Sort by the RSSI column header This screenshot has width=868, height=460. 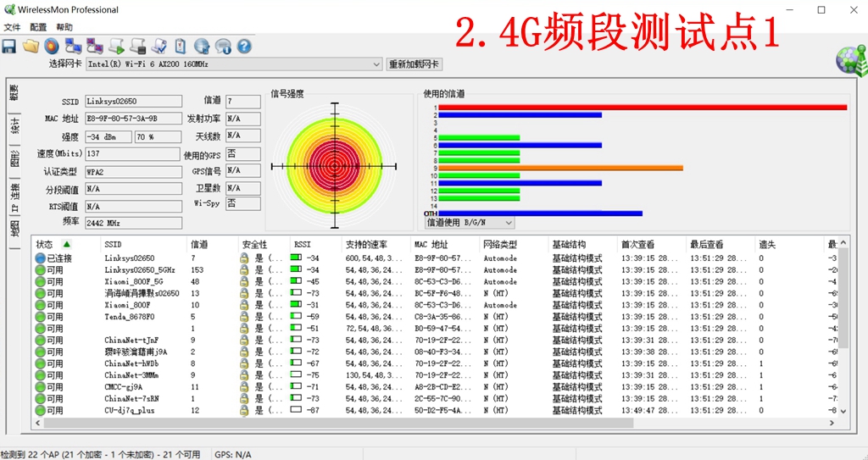click(315, 244)
